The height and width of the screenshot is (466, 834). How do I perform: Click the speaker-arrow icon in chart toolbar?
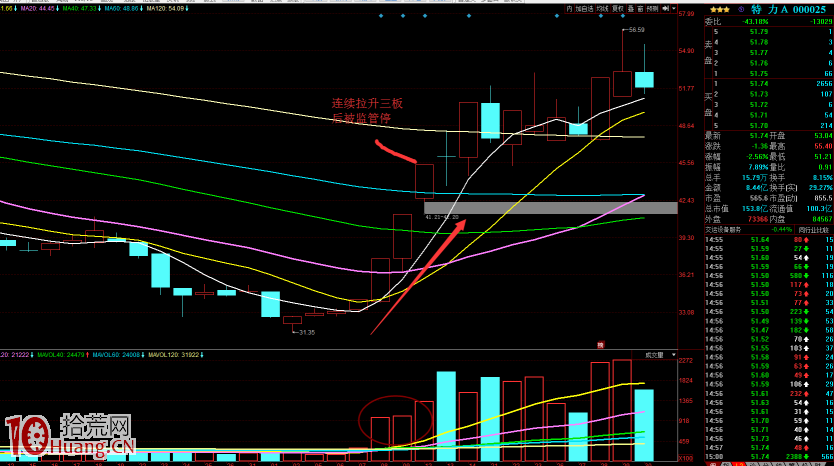pyautogui.click(x=665, y=9)
